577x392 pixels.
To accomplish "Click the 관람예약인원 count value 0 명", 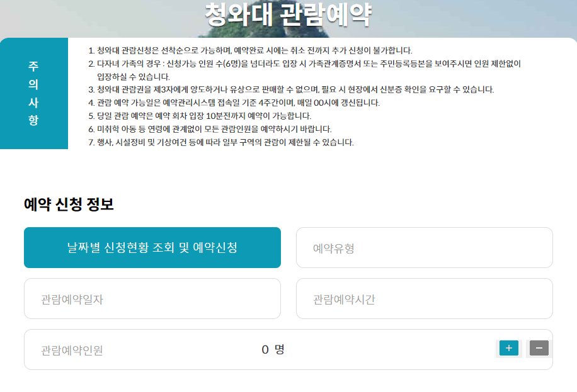I will pos(273,349).
